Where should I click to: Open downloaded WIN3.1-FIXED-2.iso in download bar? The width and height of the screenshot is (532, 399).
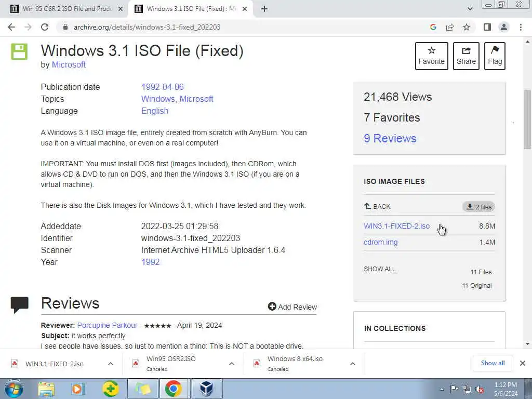54,364
